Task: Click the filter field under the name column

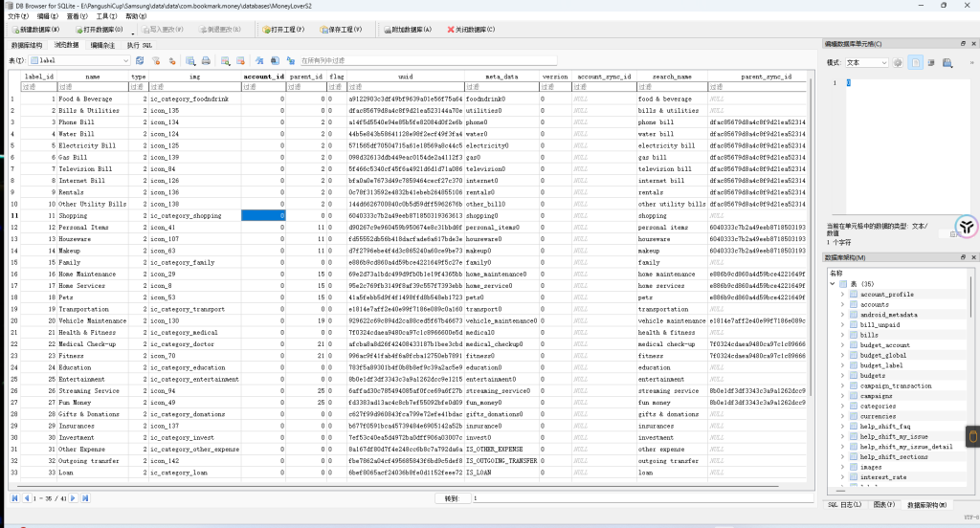Action: coord(93,87)
